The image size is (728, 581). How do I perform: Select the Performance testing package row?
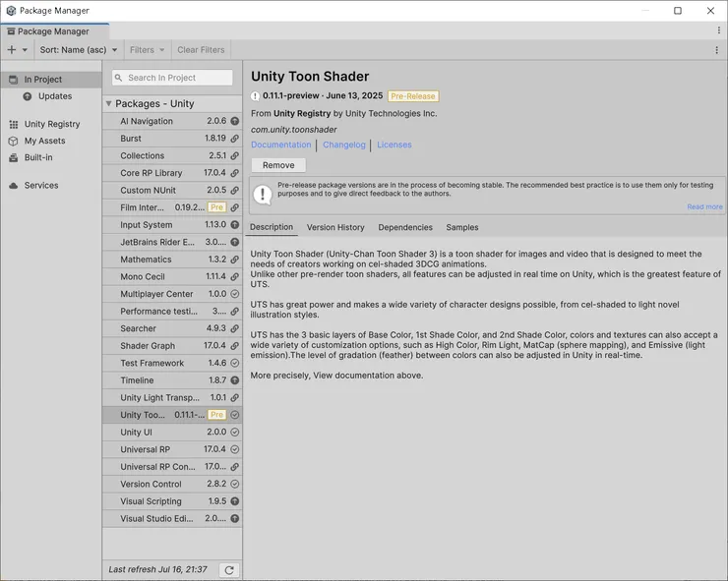[x=172, y=312]
